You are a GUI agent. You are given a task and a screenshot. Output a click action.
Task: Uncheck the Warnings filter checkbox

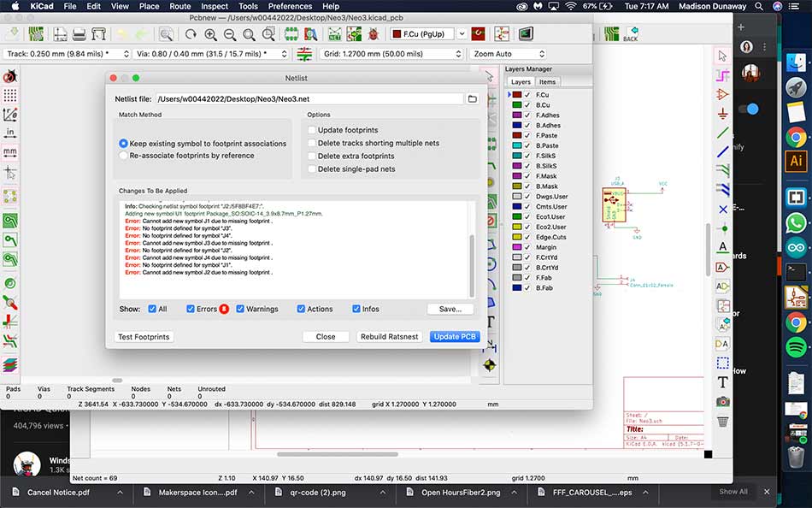click(240, 309)
